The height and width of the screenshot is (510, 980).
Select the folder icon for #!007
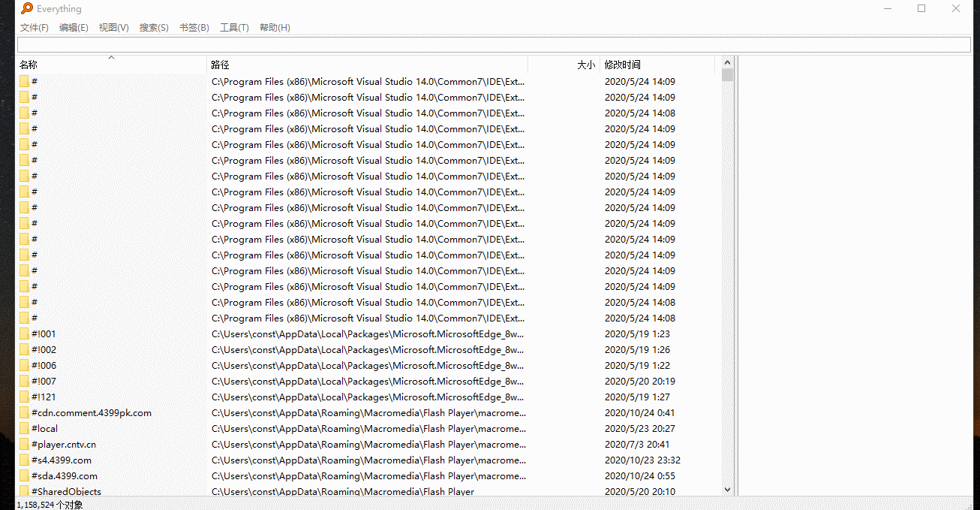(24, 382)
